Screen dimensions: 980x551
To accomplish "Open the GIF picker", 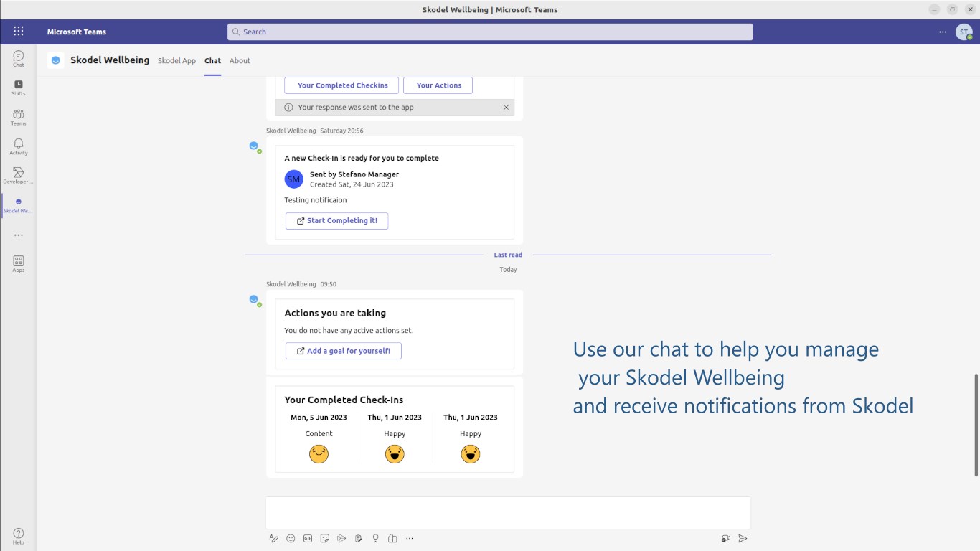I will [308, 538].
